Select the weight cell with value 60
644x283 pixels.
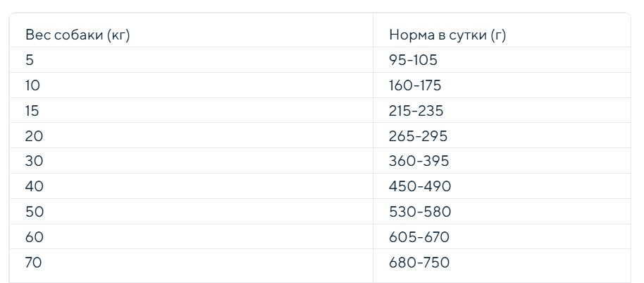coord(34,237)
